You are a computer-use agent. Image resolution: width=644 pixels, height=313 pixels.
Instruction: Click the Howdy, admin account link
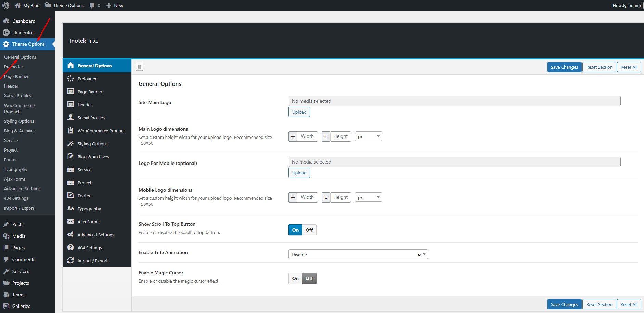(x=627, y=5)
